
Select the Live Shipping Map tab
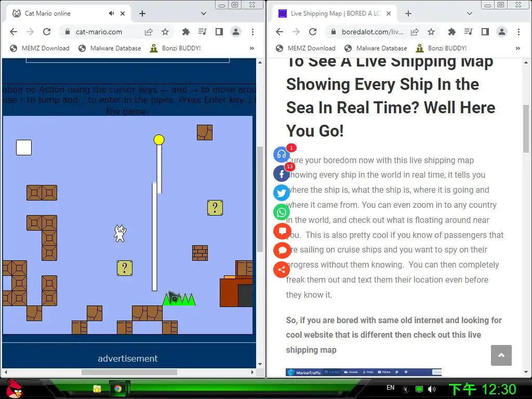coord(334,14)
